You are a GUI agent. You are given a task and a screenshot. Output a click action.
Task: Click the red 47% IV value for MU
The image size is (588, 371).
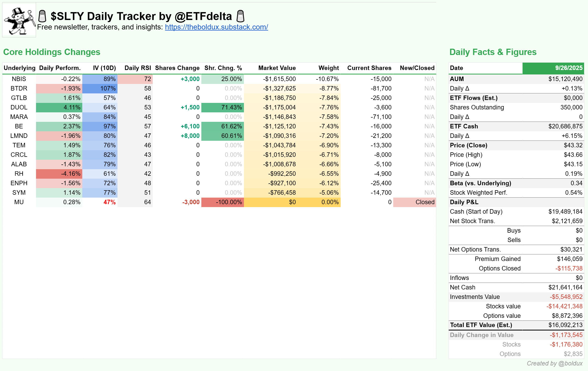point(109,202)
